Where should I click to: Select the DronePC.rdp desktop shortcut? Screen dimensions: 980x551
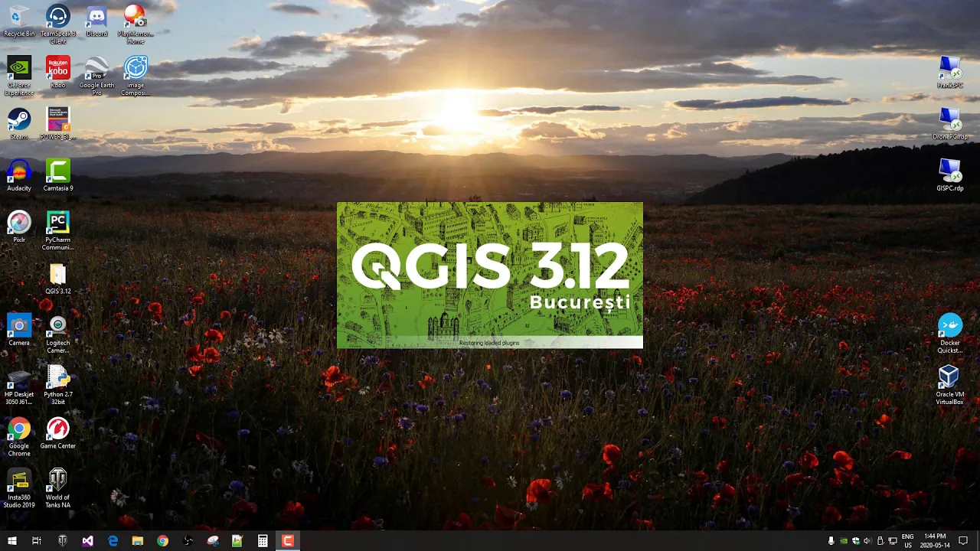(x=949, y=124)
